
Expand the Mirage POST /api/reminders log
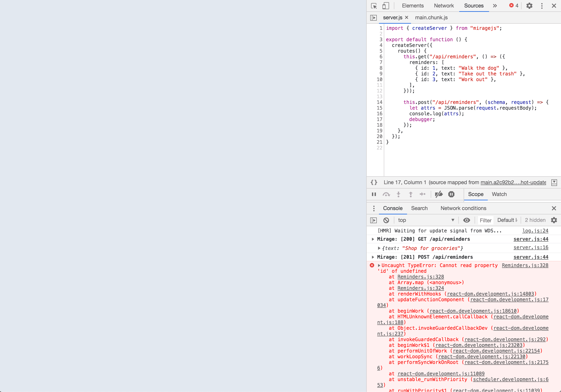373,257
